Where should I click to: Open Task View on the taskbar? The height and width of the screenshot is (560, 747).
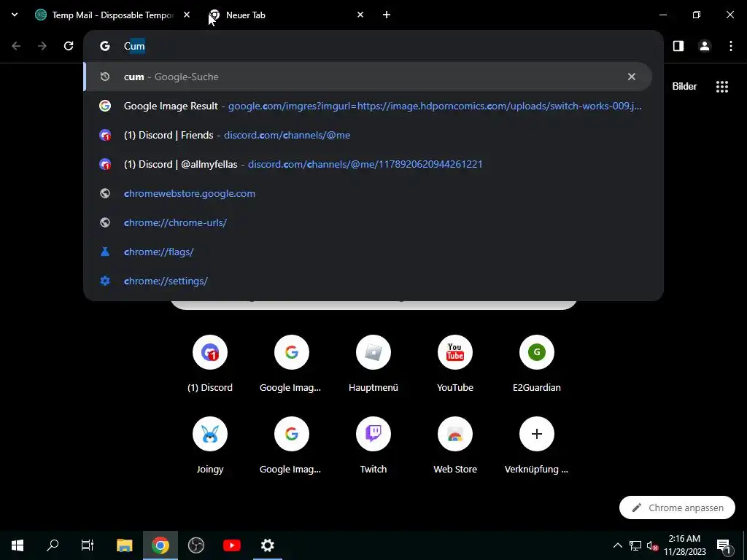pos(88,545)
